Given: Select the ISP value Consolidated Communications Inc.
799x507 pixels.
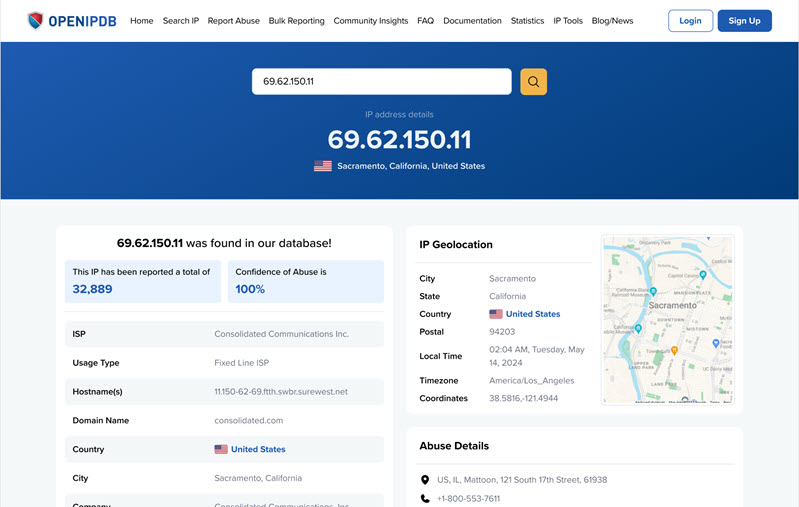Looking at the screenshot, I should point(281,334).
